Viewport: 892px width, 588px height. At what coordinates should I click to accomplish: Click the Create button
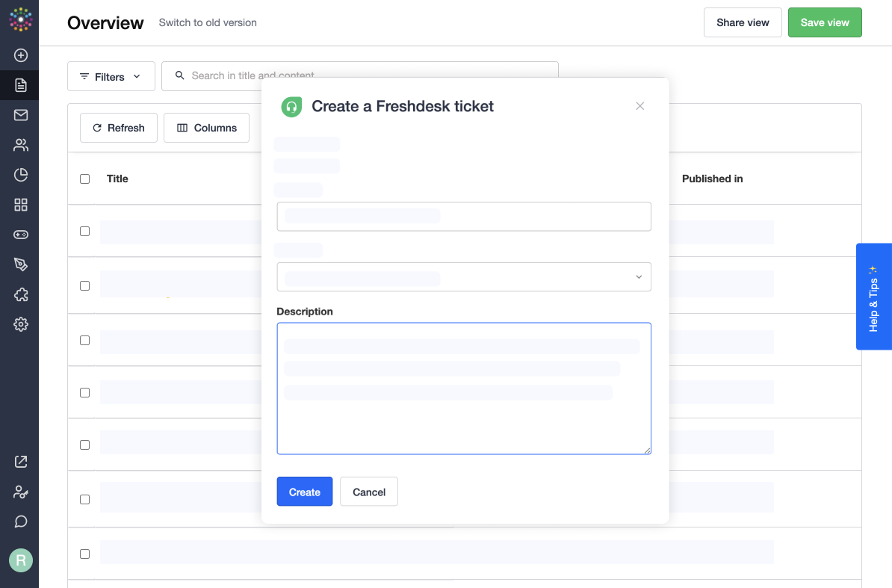[x=304, y=492]
